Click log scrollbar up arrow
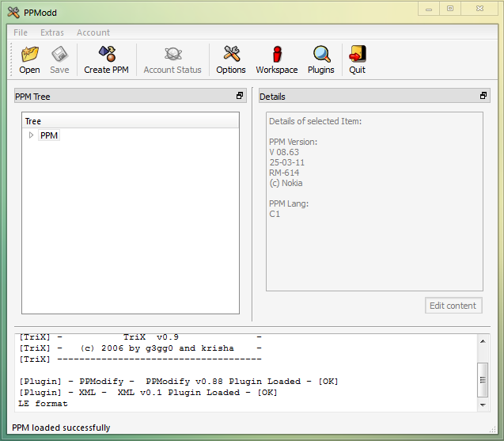 pos(483,341)
